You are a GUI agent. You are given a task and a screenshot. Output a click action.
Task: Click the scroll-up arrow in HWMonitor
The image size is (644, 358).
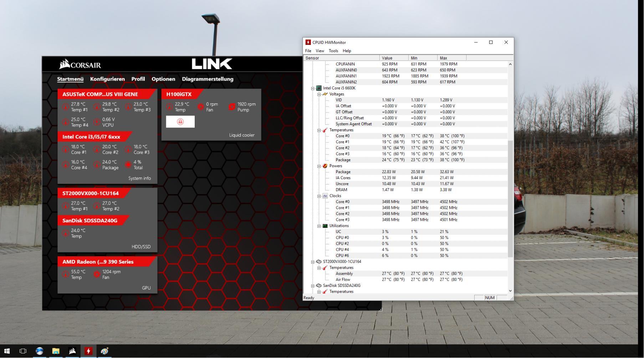pos(510,64)
